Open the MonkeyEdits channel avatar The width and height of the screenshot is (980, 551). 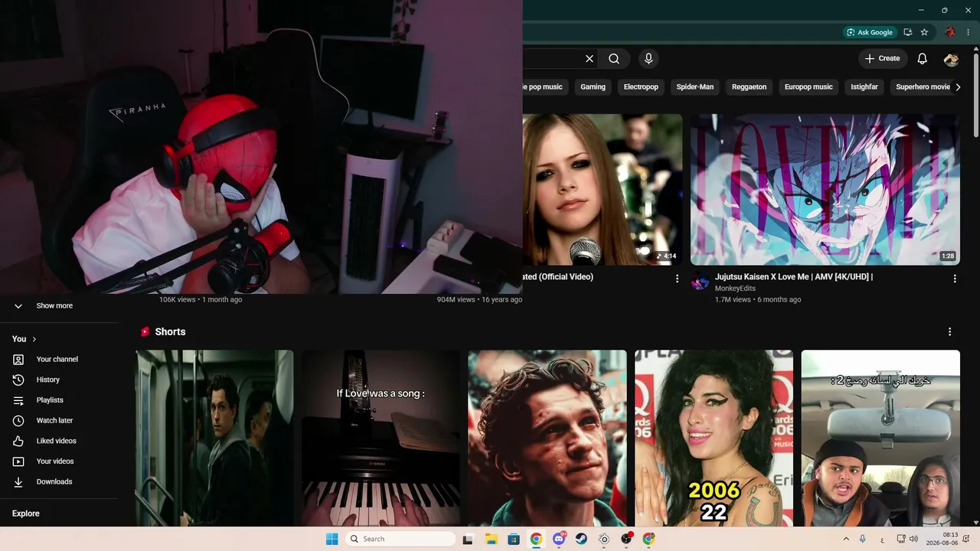(700, 281)
